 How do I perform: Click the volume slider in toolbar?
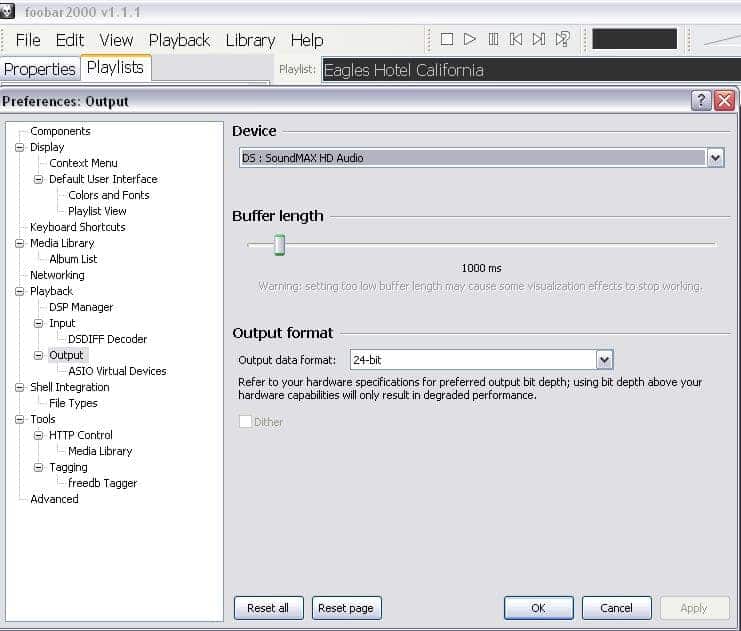pyautogui.click(x=721, y=40)
